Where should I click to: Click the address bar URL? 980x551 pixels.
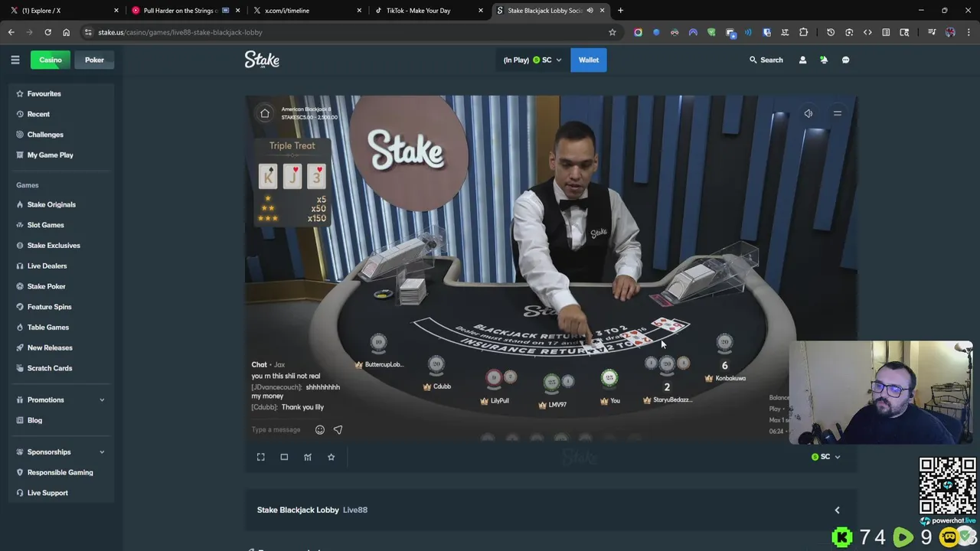coord(180,32)
